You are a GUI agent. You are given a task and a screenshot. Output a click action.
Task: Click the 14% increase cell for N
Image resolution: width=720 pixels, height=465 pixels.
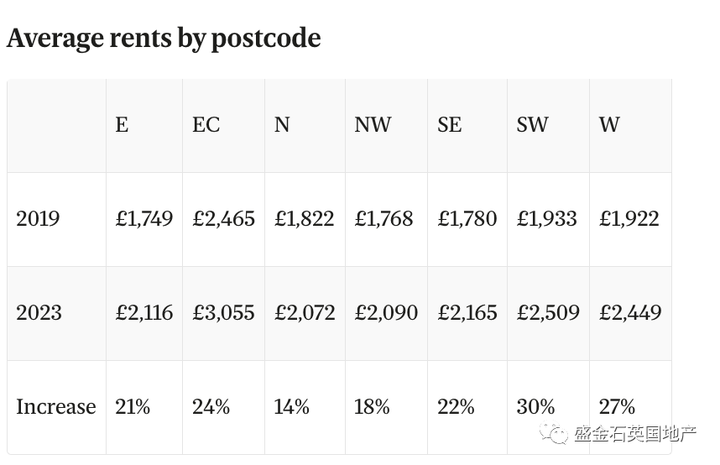pos(291,407)
